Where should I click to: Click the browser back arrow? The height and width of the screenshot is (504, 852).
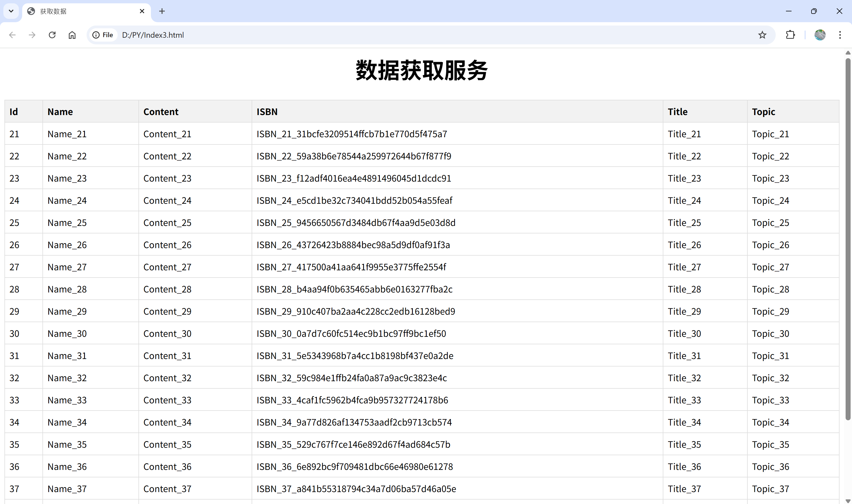12,35
